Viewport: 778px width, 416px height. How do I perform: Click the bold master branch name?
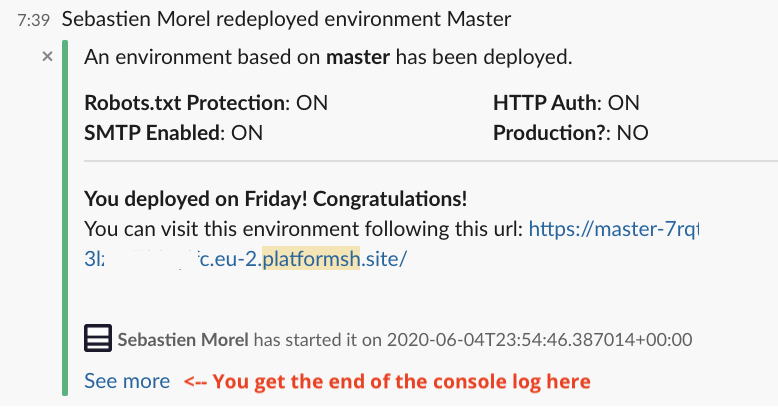[x=358, y=57]
